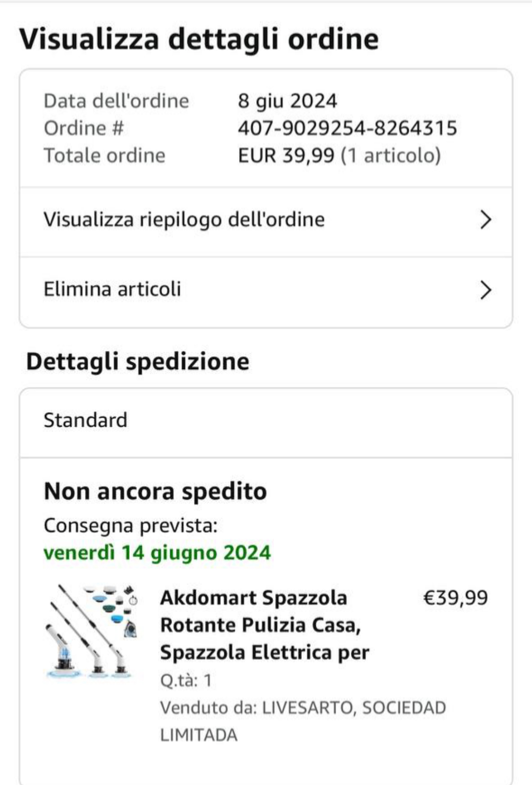Click the Totale ordine label
Viewport: 532px width, 785px height.
click(x=104, y=155)
